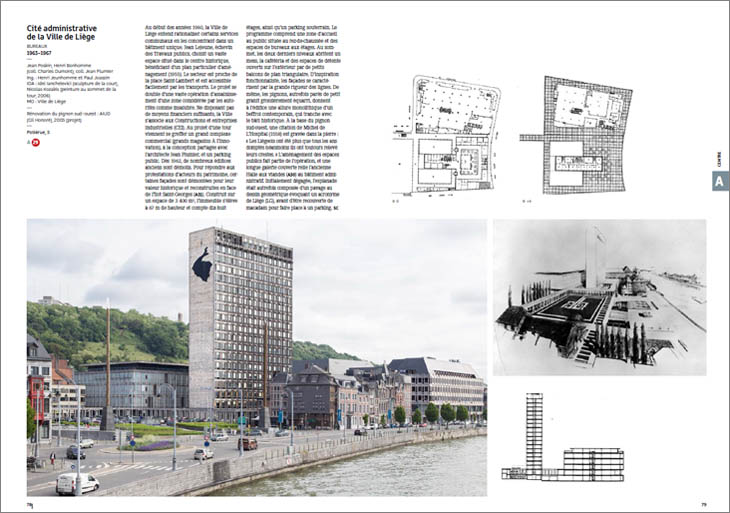The image size is (730, 513).
Task: Click the BUREAUX category label
Action: coord(36,47)
